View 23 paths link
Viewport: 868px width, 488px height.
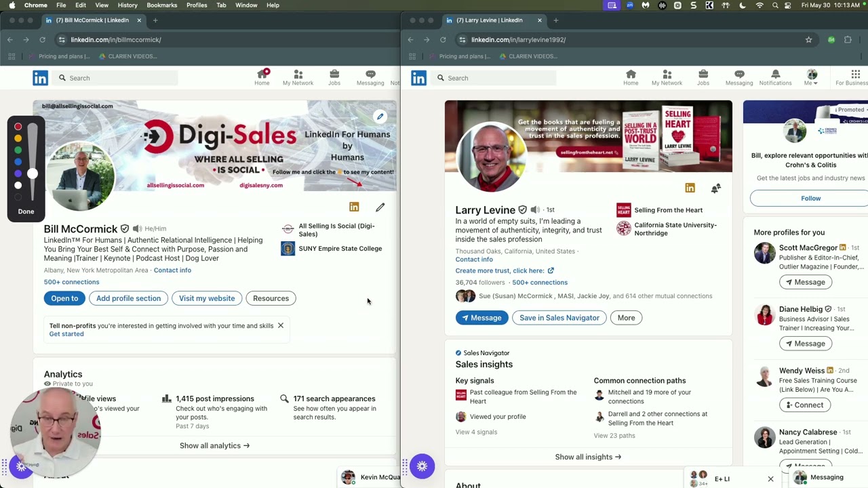pyautogui.click(x=614, y=435)
